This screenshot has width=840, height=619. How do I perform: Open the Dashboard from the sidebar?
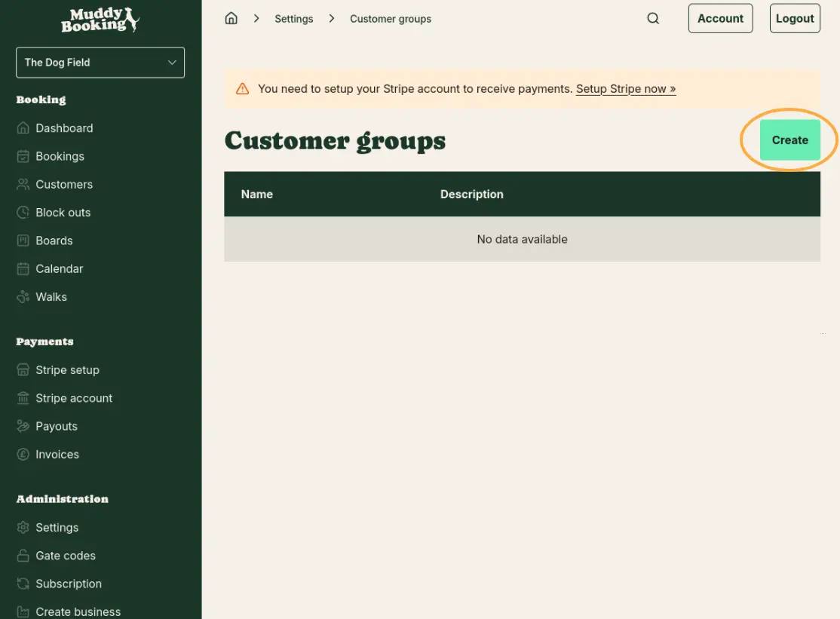63,127
